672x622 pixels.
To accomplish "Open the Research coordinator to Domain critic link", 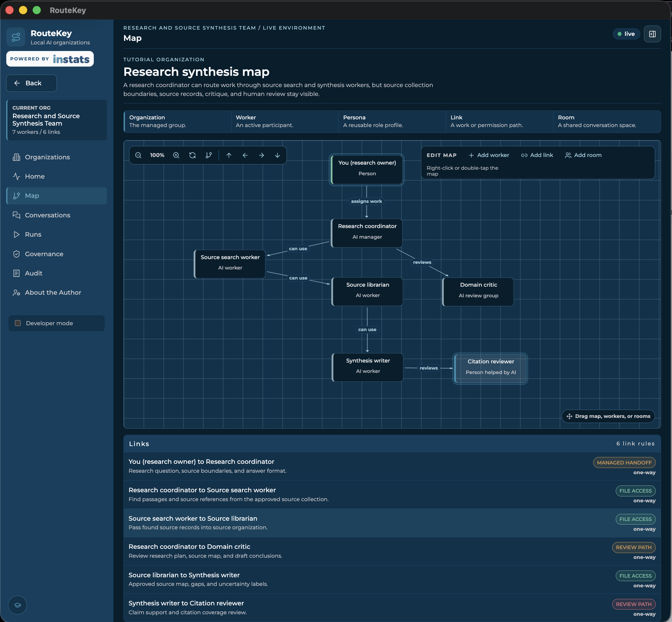I will (392, 551).
